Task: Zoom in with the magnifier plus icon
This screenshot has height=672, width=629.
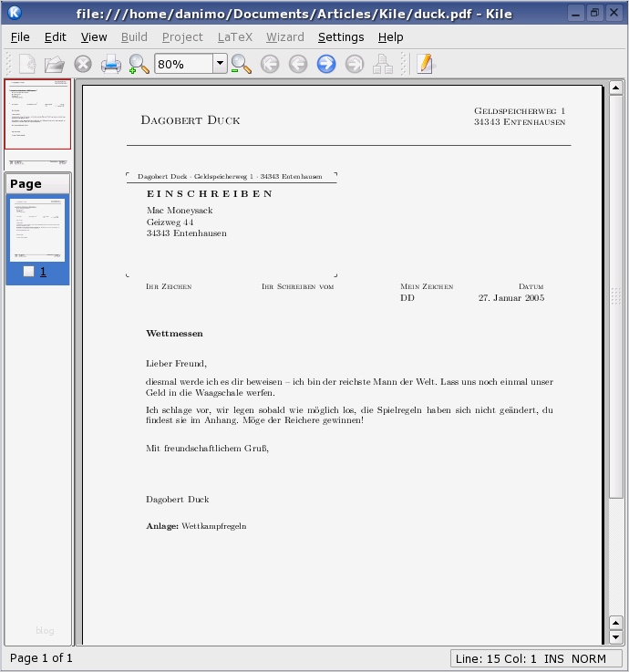Action: 139,65
